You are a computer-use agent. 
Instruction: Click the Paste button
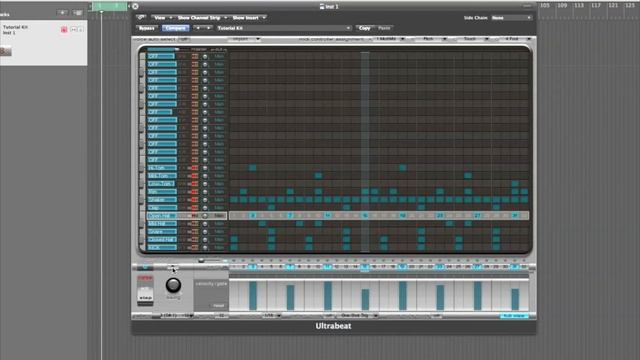(384, 28)
